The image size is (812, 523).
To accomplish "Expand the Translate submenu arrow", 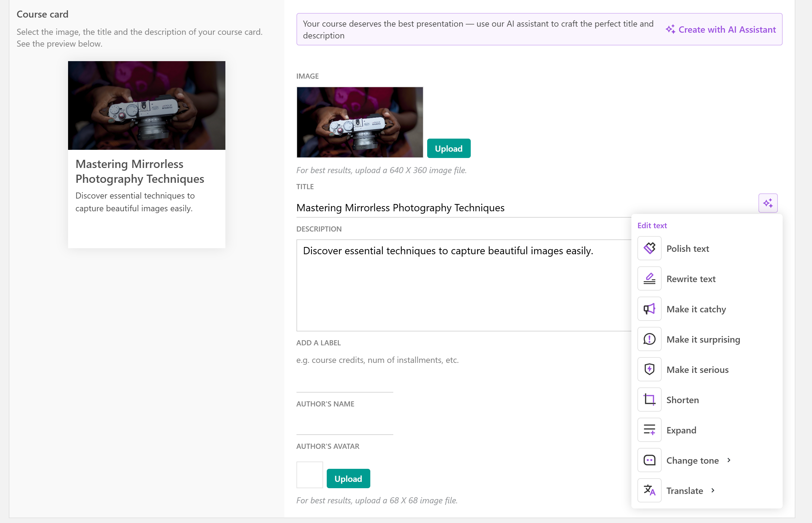I will [x=712, y=490].
